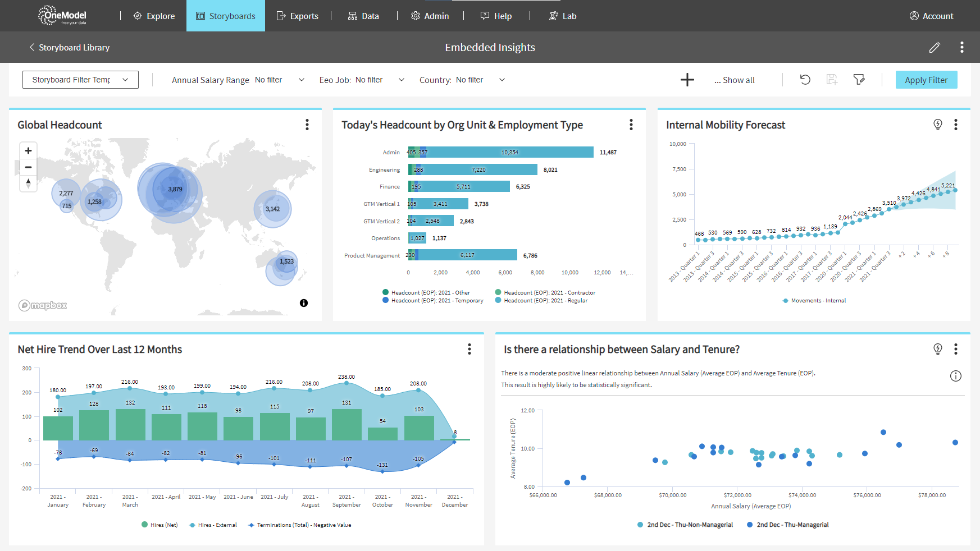
Task: Click Show all to reveal hidden filters
Action: point(734,79)
